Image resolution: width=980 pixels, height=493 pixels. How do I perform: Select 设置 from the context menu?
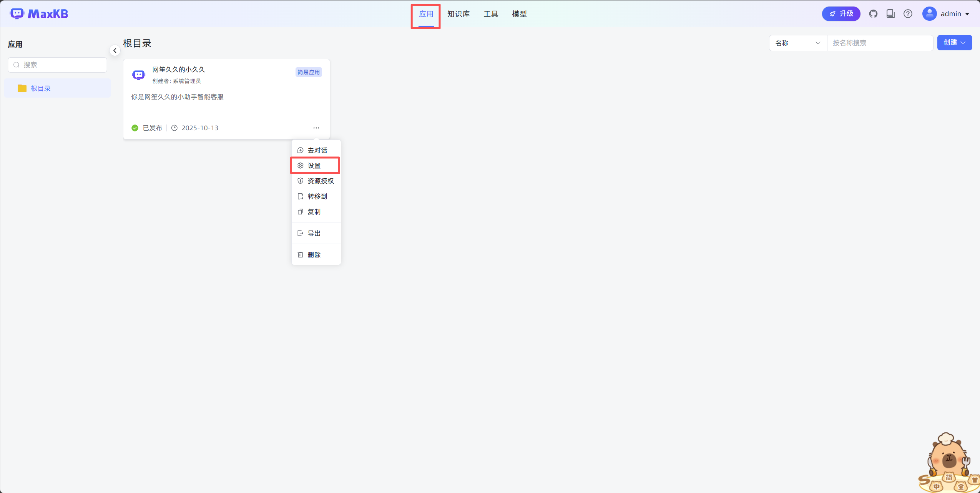314,166
